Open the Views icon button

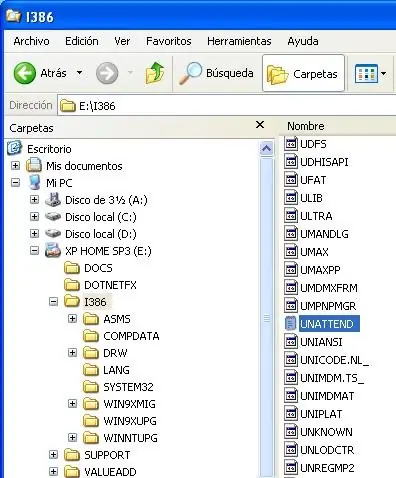(366, 74)
